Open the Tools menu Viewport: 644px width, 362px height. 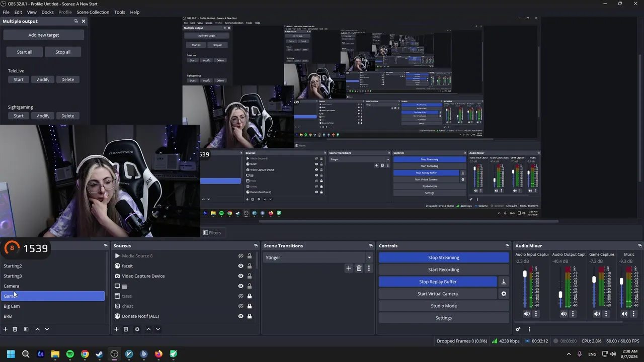point(120,12)
